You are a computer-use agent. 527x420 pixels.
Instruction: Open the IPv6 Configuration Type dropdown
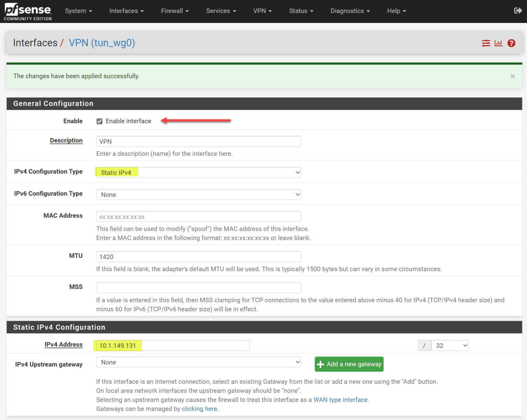click(198, 194)
